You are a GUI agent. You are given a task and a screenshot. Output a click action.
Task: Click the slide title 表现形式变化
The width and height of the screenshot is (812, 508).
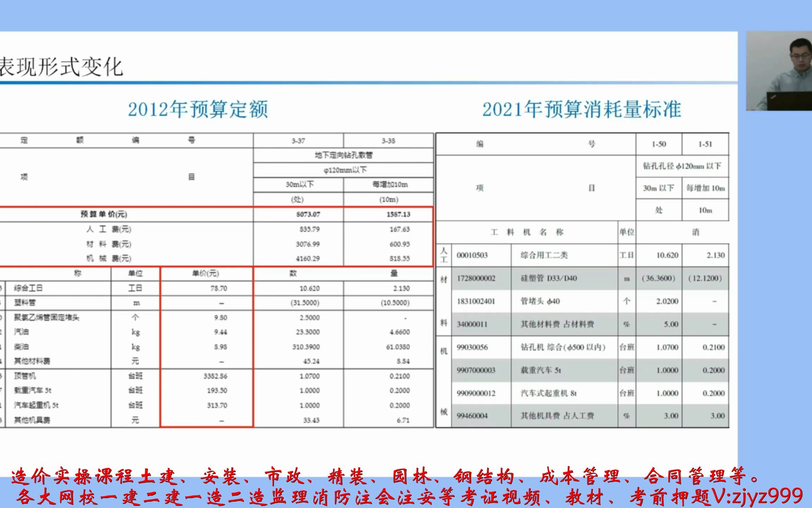click(61, 67)
